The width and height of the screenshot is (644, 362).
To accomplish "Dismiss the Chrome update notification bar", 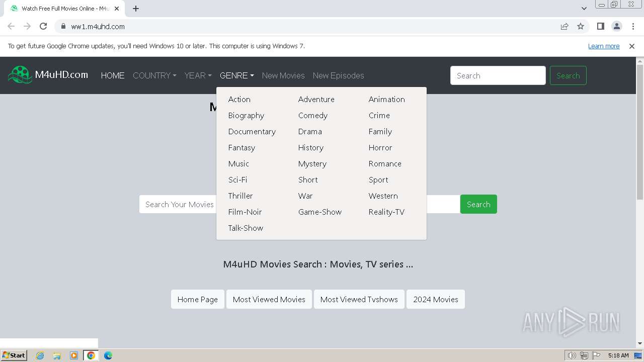I will [x=632, y=46].
